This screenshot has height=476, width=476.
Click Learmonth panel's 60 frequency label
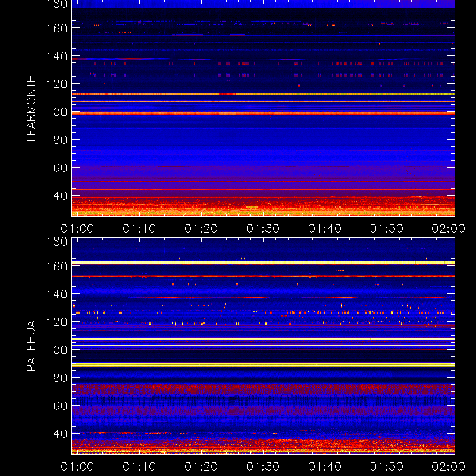coord(60,168)
